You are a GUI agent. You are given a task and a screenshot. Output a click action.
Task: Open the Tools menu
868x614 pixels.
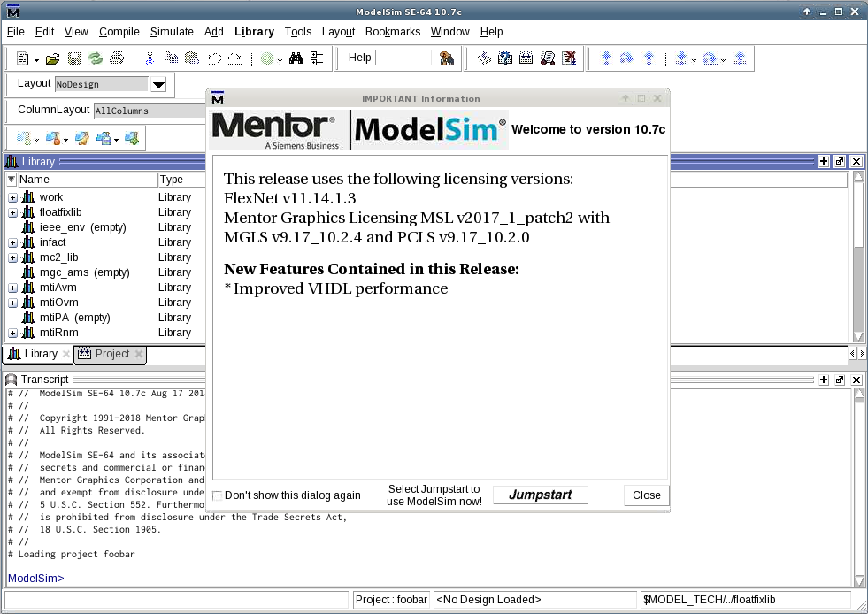pyautogui.click(x=298, y=32)
